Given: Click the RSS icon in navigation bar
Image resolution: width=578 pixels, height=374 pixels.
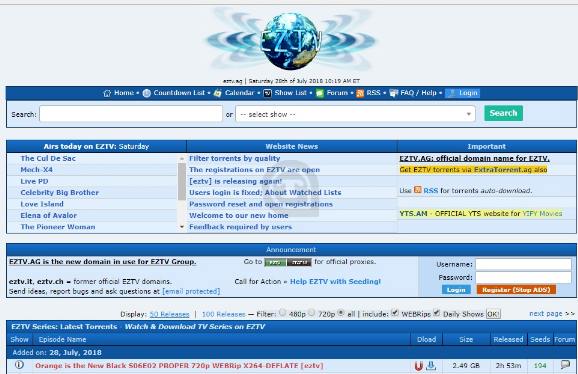Looking at the screenshot, I should 360,93.
